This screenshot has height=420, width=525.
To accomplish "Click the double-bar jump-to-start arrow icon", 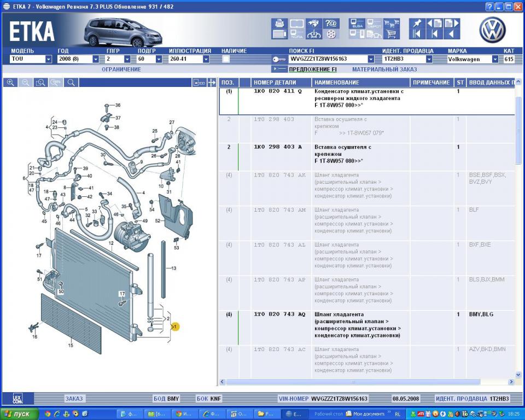I will 417,34.
